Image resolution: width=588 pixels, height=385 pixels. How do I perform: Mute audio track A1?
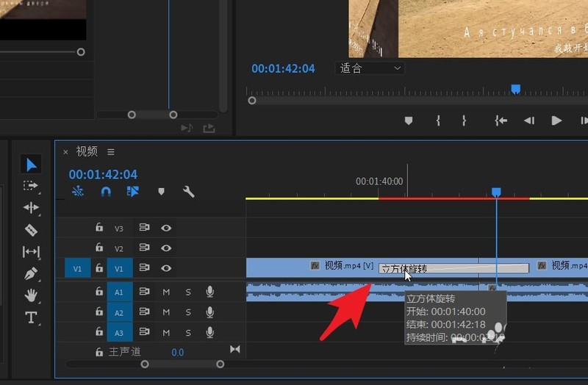point(166,292)
